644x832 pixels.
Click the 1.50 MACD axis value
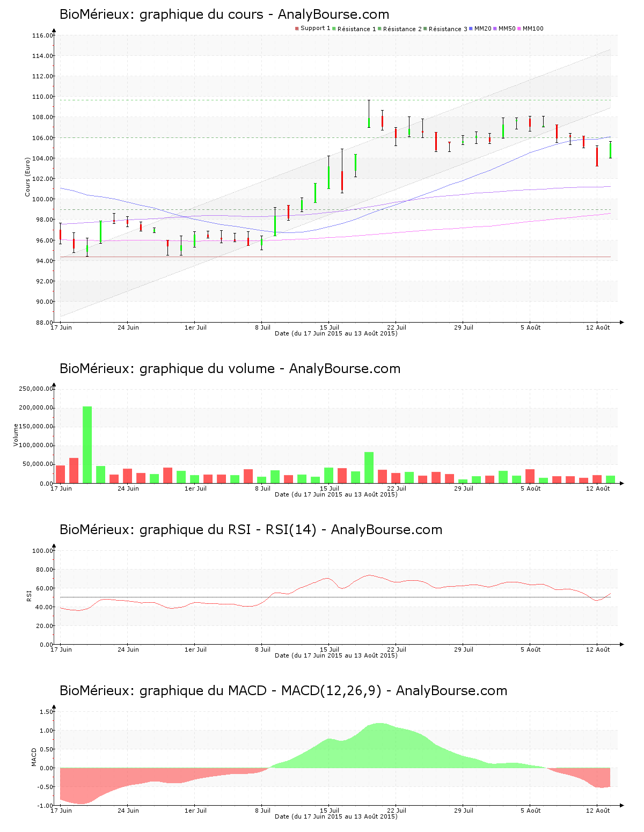[x=46, y=712]
